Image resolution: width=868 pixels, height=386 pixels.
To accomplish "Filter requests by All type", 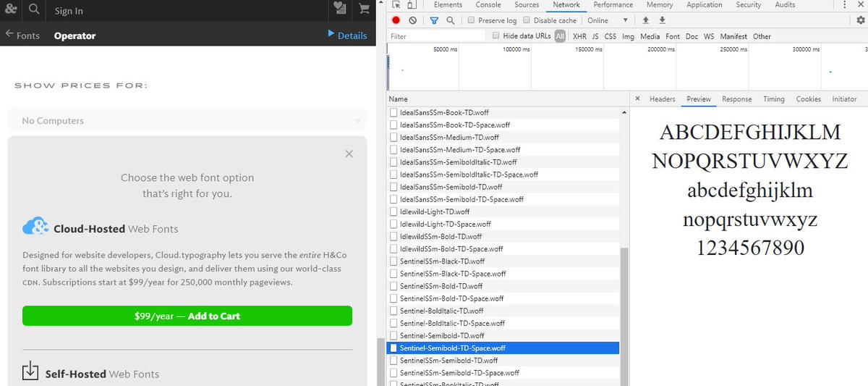I will (x=561, y=36).
